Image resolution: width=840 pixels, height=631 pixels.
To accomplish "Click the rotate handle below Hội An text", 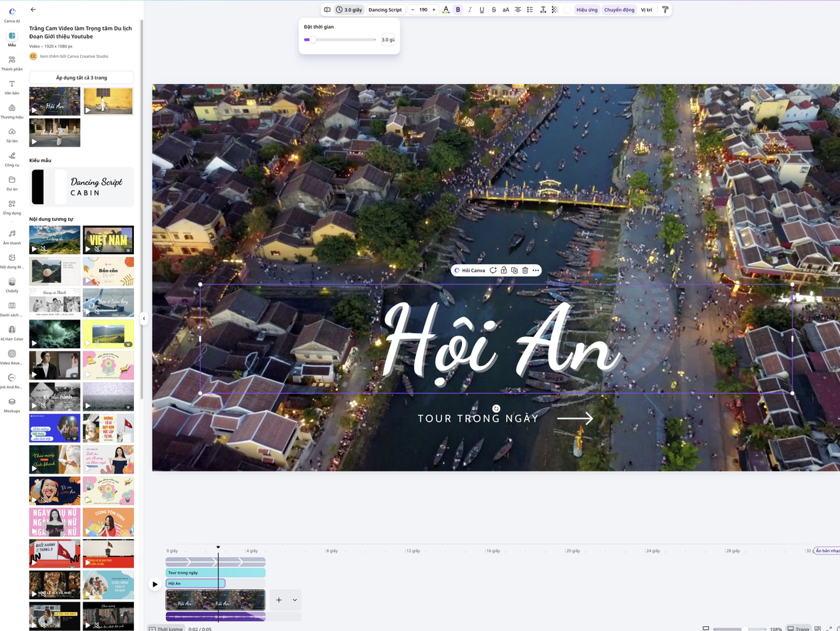I will tap(496, 408).
